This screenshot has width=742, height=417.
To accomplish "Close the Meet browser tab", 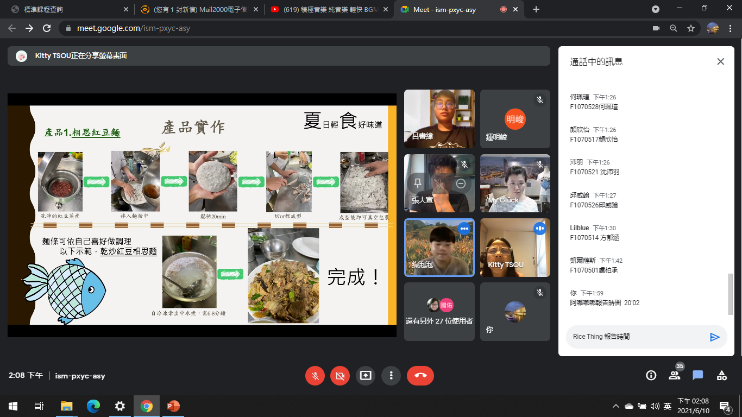I will (515, 9).
